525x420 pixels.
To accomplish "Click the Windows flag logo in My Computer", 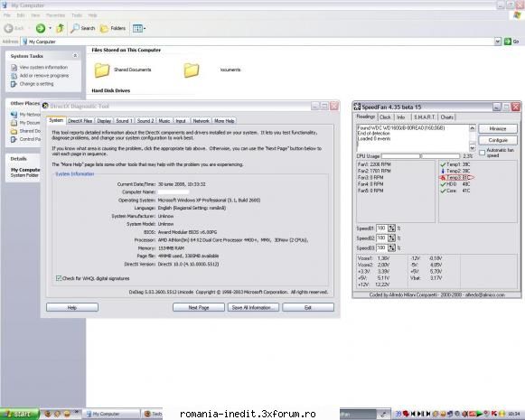I will (x=518, y=15).
